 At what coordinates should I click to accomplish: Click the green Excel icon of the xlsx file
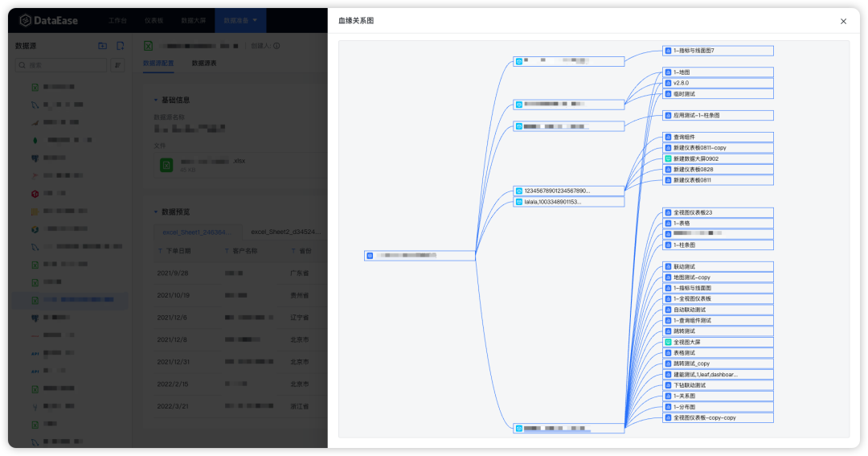[x=166, y=164]
